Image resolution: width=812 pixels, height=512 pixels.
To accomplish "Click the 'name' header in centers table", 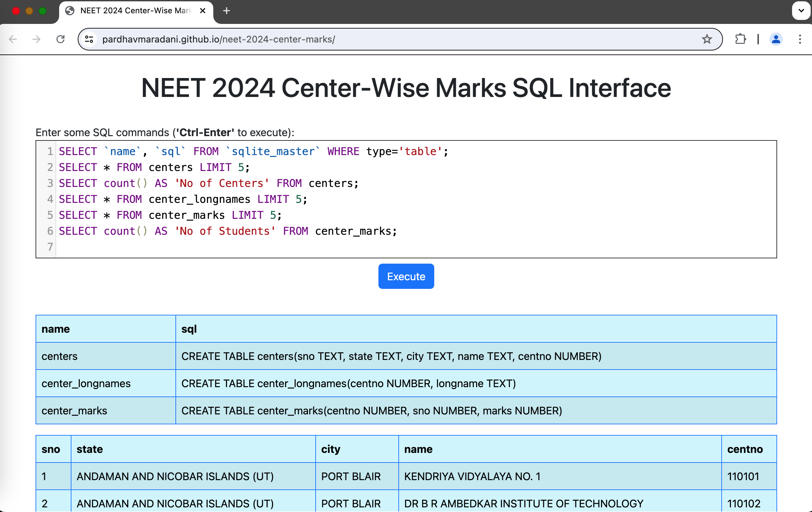I will click(560, 449).
